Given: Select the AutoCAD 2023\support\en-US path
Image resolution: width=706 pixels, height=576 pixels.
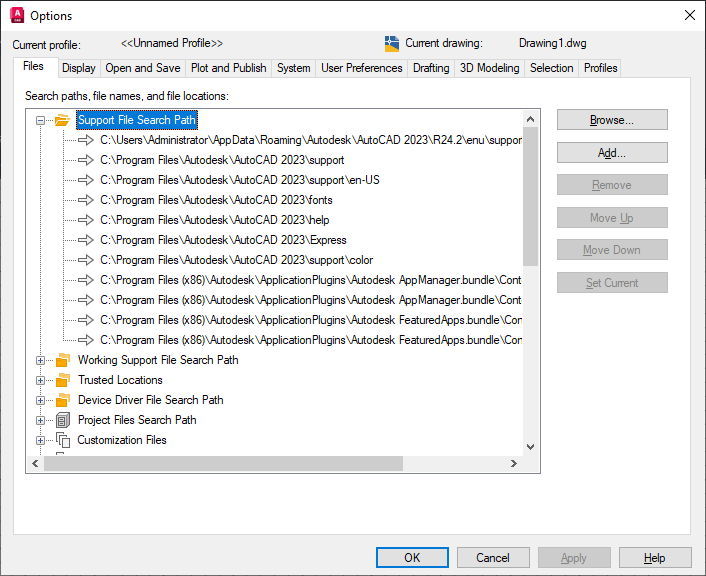Looking at the screenshot, I should click(240, 180).
